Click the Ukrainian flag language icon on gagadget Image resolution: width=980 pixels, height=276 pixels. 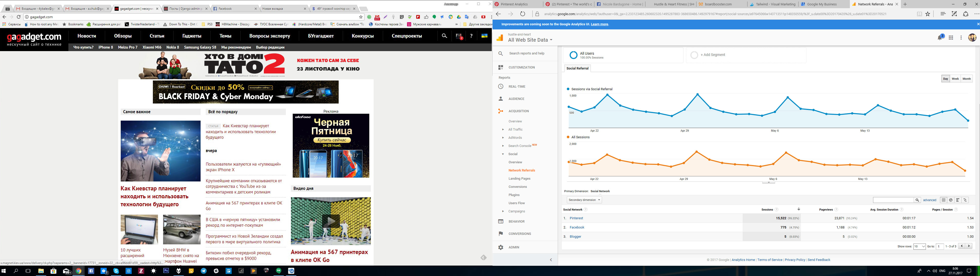tap(485, 36)
